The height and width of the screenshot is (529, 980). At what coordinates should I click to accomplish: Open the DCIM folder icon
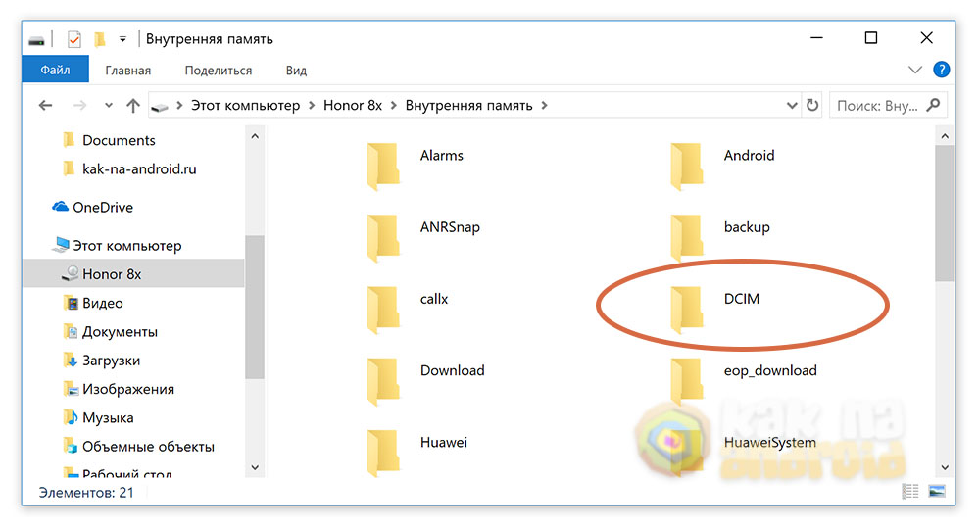pos(686,310)
